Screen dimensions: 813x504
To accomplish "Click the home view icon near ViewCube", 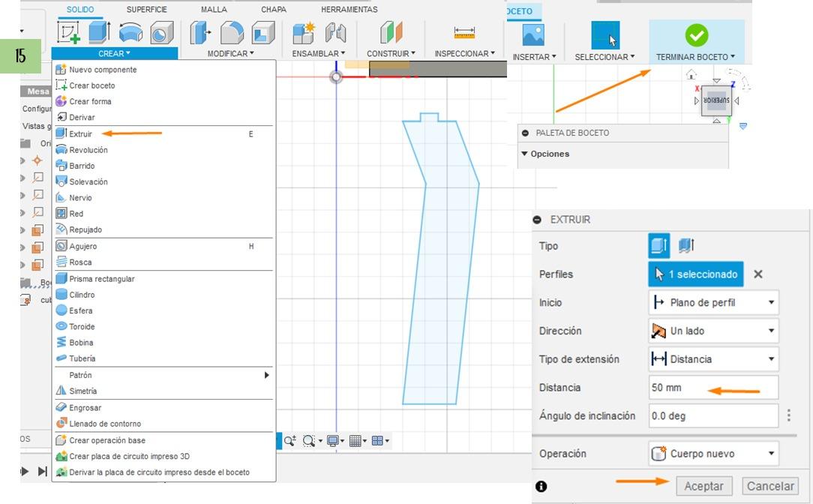I will [x=691, y=74].
